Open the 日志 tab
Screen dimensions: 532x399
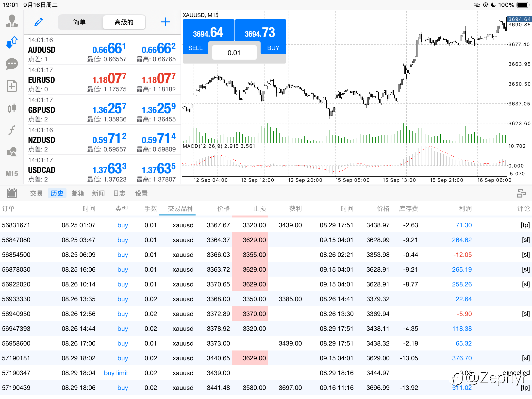tap(119, 193)
